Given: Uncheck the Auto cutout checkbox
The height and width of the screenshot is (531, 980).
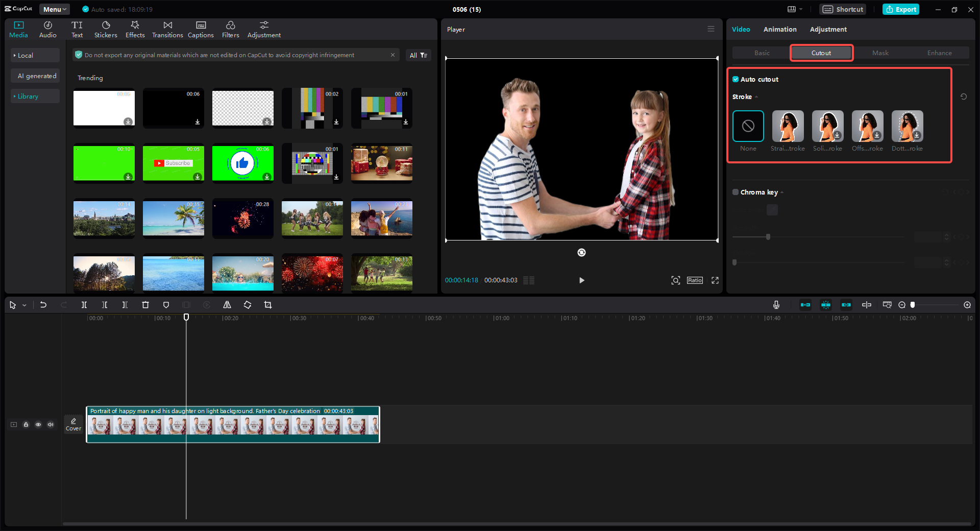Looking at the screenshot, I should point(736,79).
